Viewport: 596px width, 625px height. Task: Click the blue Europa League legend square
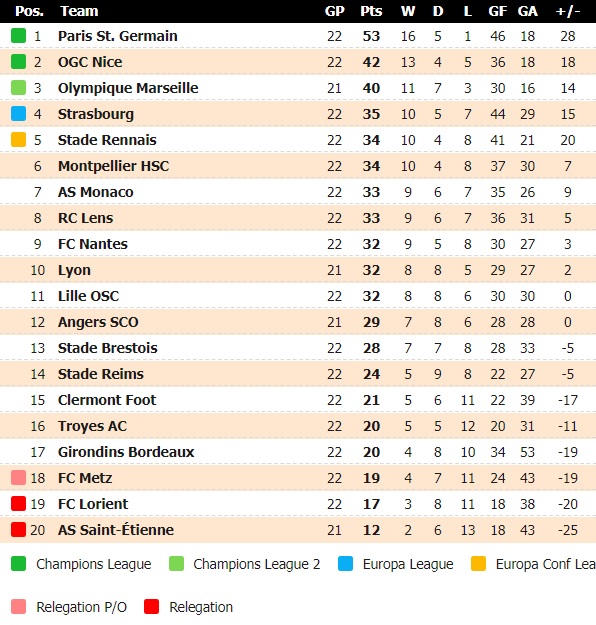coord(345,564)
